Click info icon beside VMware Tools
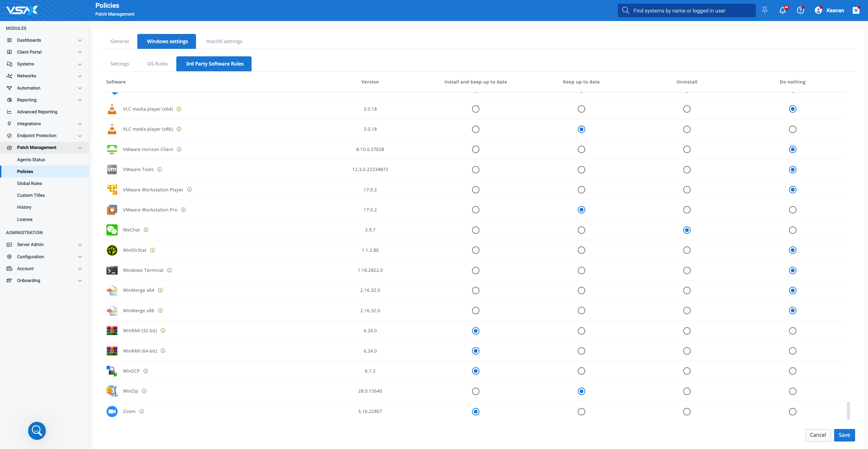Image resolution: width=868 pixels, height=449 pixels. pyautogui.click(x=160, y=169)
